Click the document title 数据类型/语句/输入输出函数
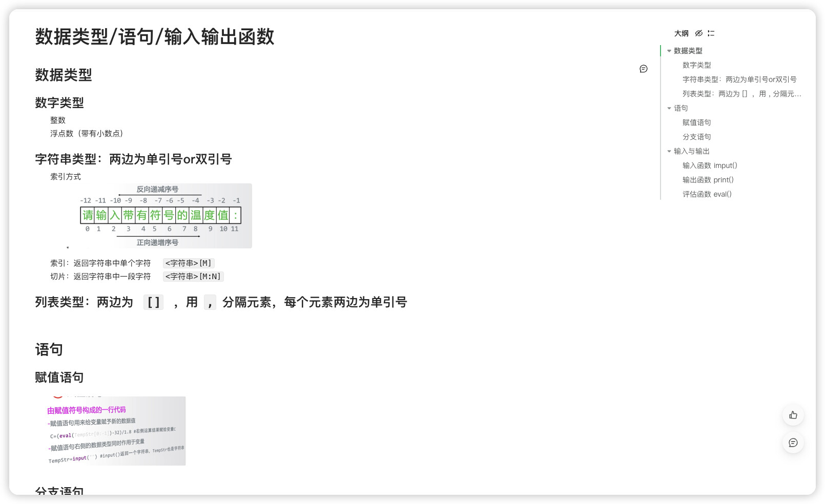Viewport: 825px width, 504px height. 155,37
